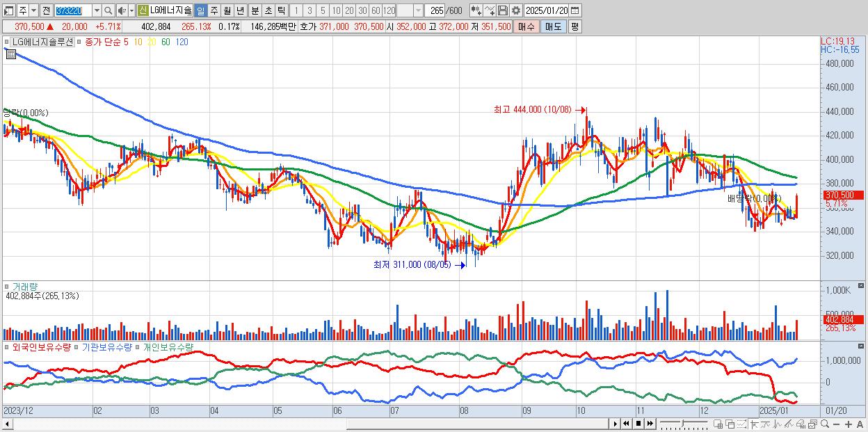
Task: Click the fast-forward replay button
Action: 650,424
